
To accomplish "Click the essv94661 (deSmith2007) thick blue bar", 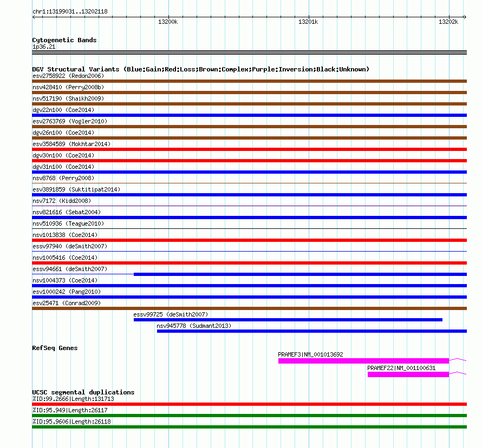I will (301, 274).
